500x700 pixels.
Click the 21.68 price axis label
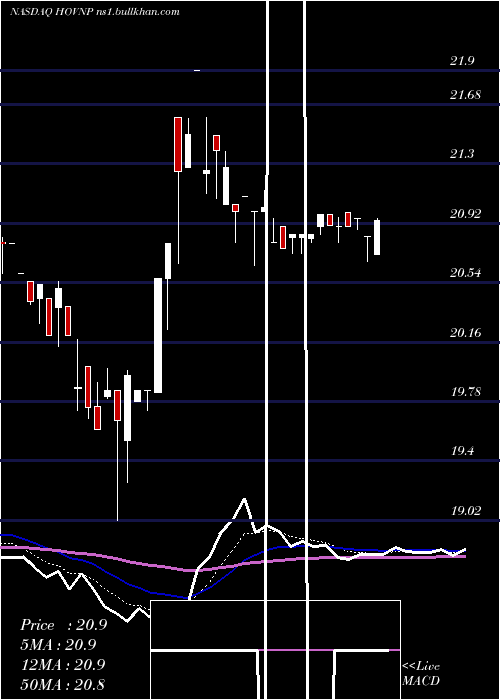(466, 95)
